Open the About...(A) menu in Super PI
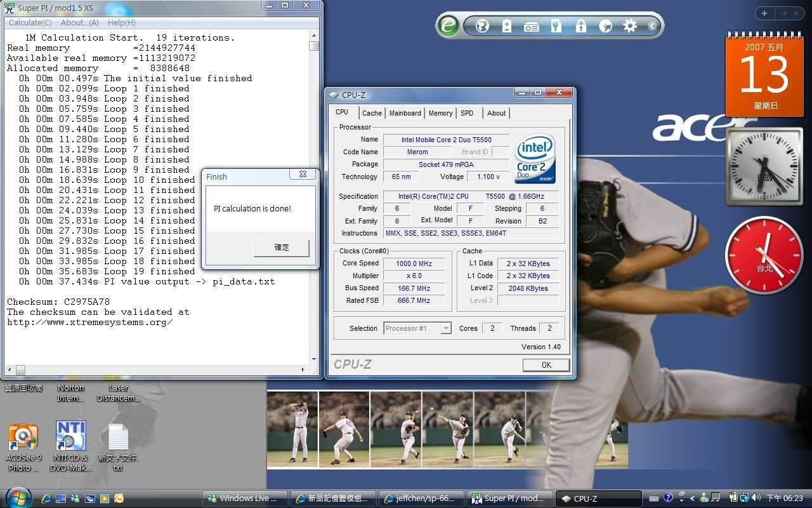The height and width of the screenshot is (508, 812). pyautogui.click(x=79, y=23)
